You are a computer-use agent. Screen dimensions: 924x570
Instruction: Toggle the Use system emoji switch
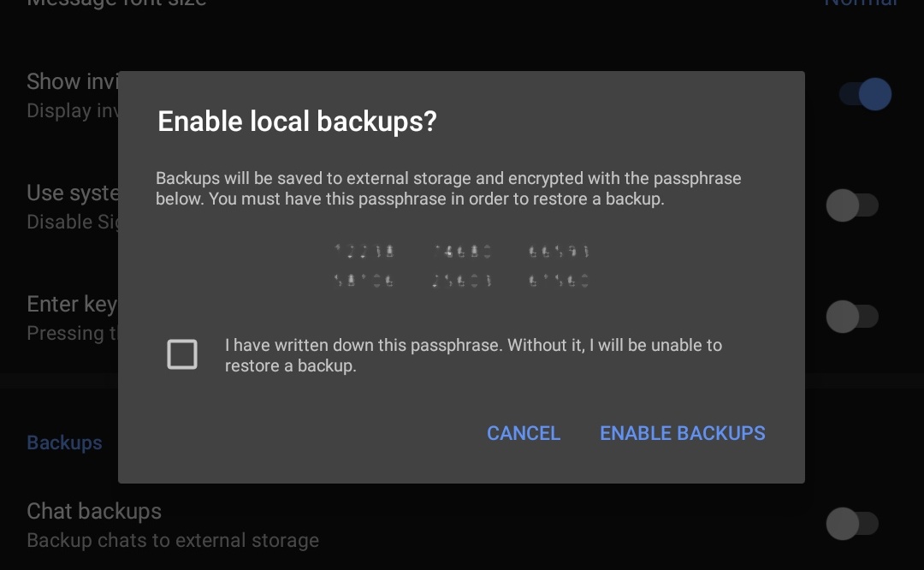[x=852, y=205]
